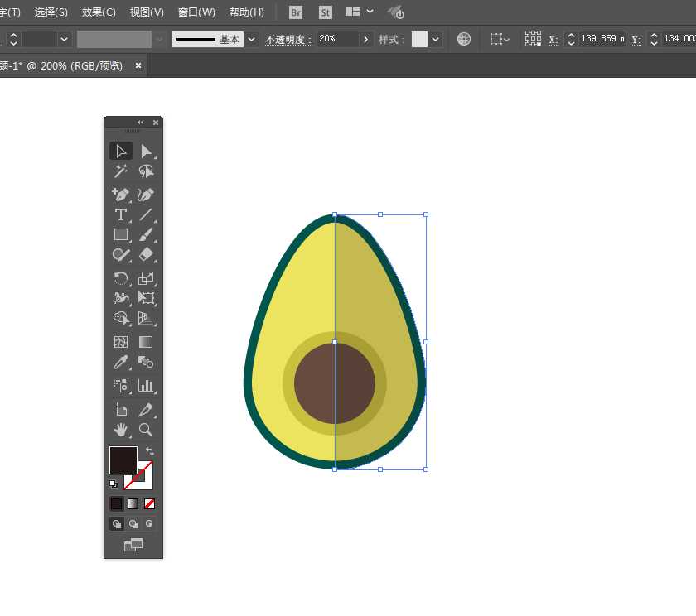This screenshot has height=616, width=696.
Task: Activate the Zoom tool
Action: (146, 430)
